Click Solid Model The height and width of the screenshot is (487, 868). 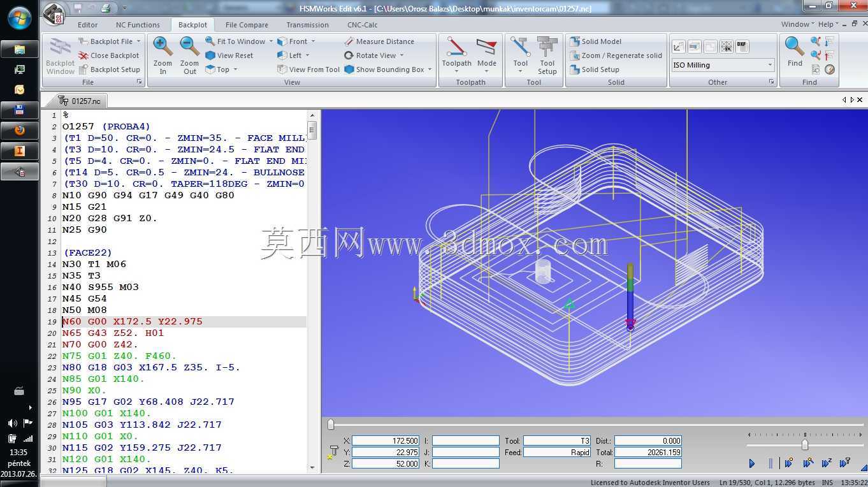click(x=595, y=41)
